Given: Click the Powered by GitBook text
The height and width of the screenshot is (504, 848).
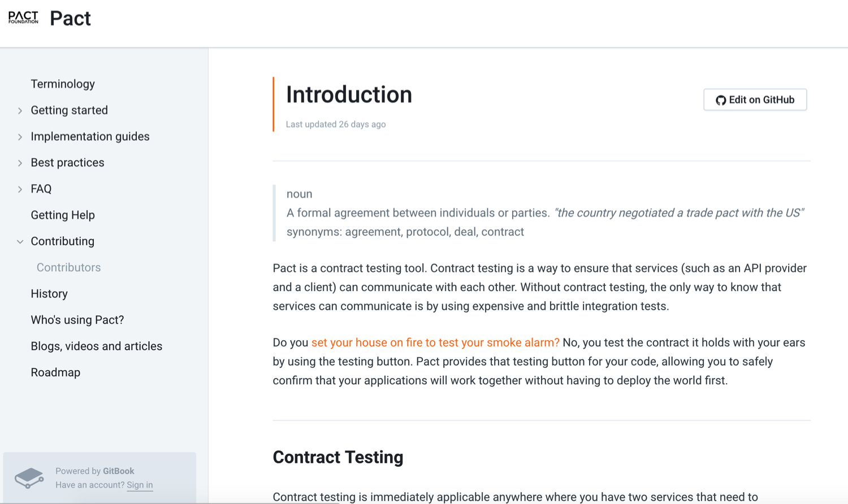Looking at the screenshot, I should [x=95, y=471].
